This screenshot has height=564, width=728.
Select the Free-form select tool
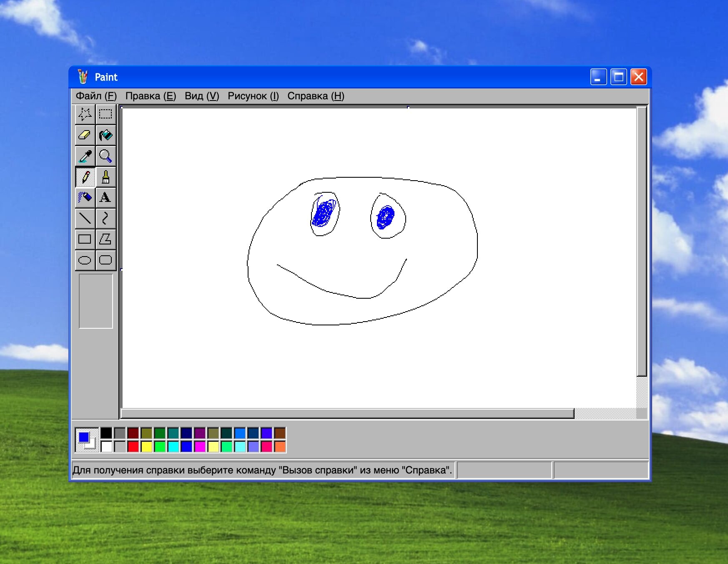click(x=85, y=114)
